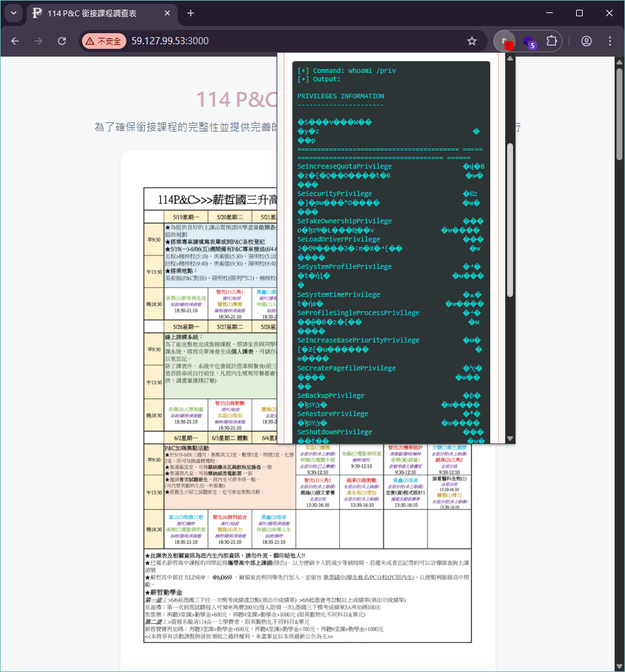Click popup scrollbar down arrow
Screen dimensions: 625x672
coord(510,438)
